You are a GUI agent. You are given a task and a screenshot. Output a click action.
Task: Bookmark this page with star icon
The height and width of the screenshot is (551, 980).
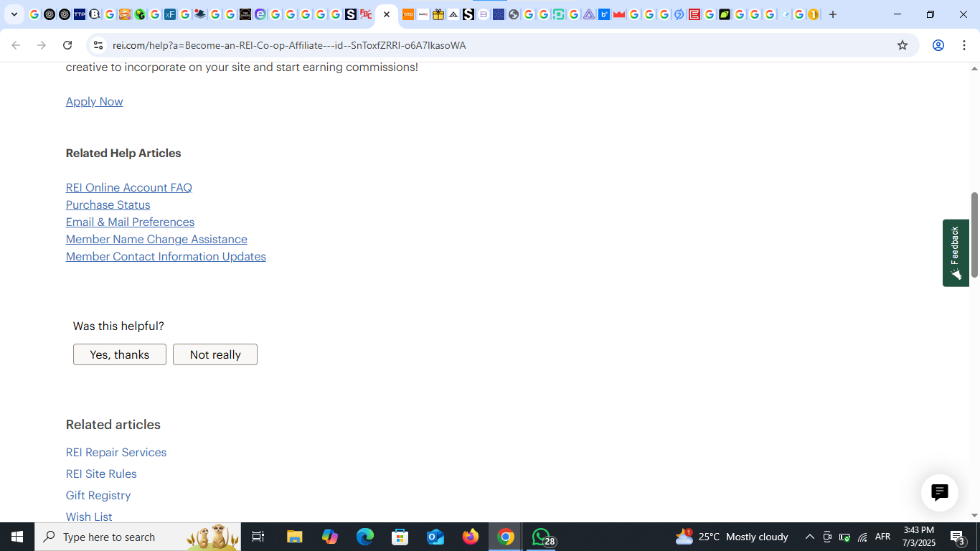pos(903,45)
